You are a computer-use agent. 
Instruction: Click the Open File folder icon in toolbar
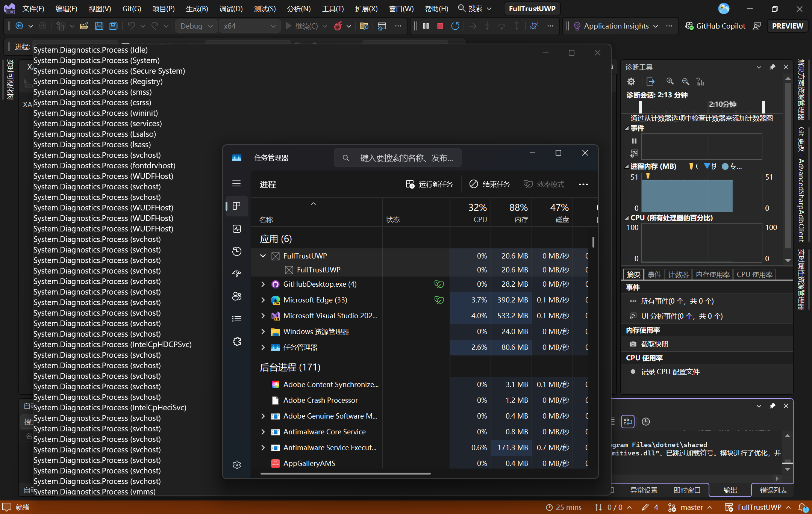[84, 26]
